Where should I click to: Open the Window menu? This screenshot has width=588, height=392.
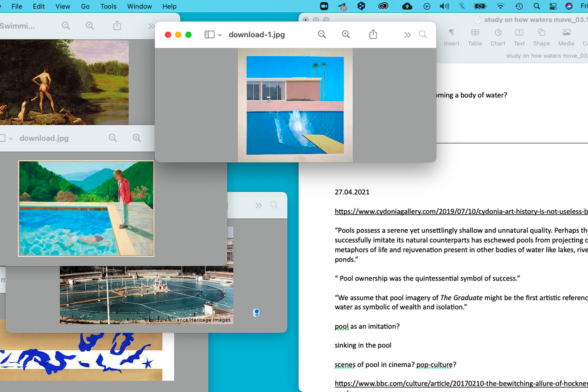140,6
